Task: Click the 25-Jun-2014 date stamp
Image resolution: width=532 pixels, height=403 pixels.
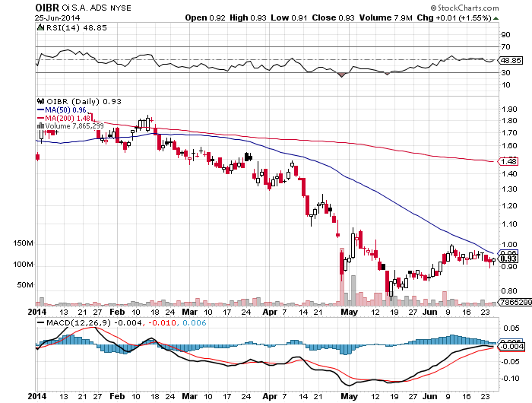Action: click(x=57, y=17)
